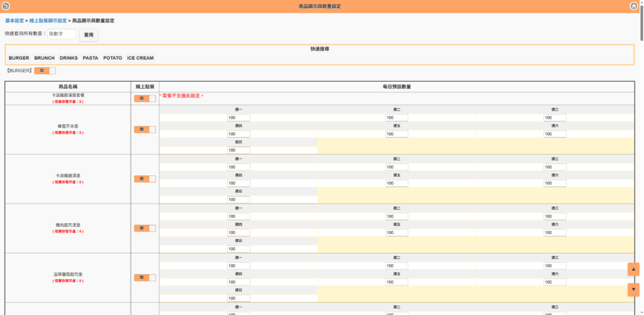Screen dimensions: 644x315
Task: Disable online ordering for 蜂蜜芥末堡
Action: (x=145, y=130)
